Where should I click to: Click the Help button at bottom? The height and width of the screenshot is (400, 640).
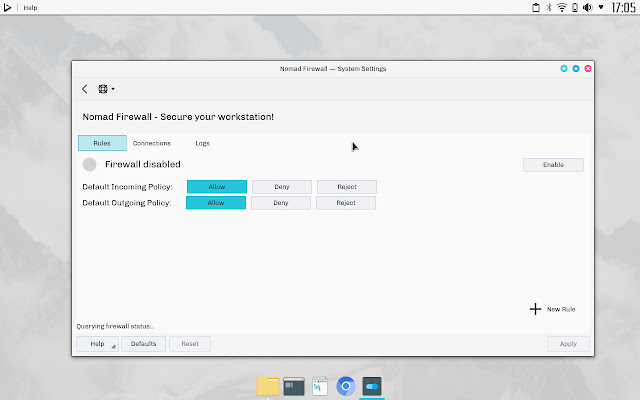coord(98,344)
